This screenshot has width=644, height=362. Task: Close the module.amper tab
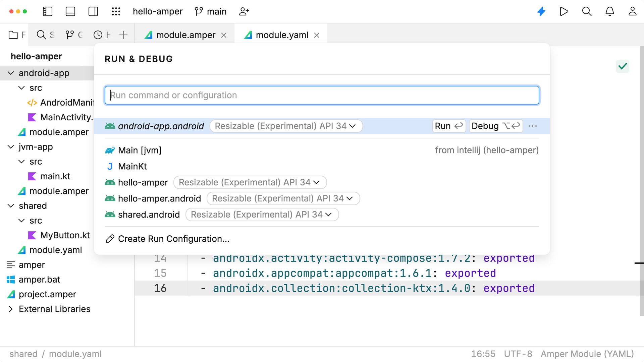(x=224, y=35)
